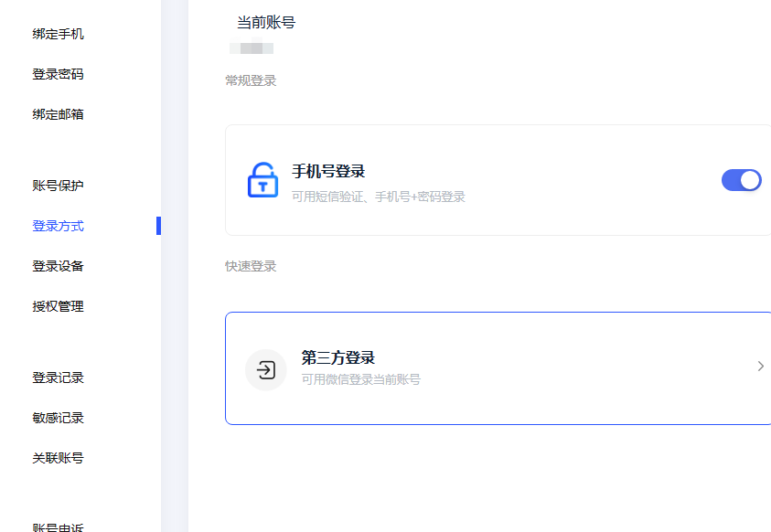Click the third-party login arrow-box icon

click(266, 370)
